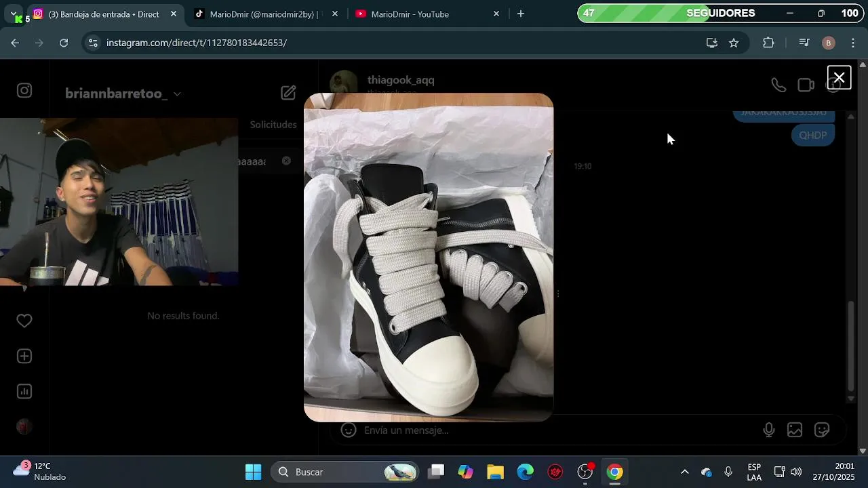Open the media controls icon in toolbar
Viewport: 868px width, 488px height.
pyautogui.click(x=804, y=43)
